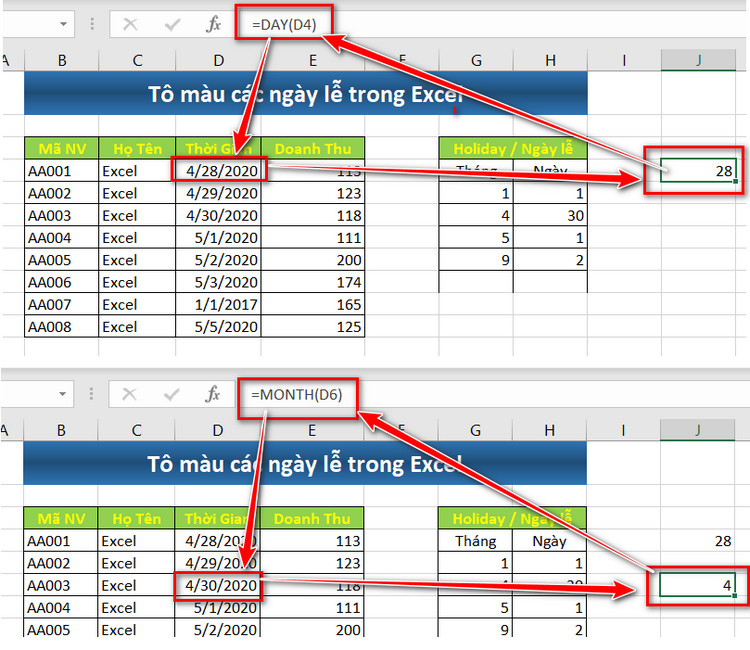The height and width of the screenshot is (650, 750).
Task: Select revenue 200 in the =DAY(D4) sheet
Action: tap(313, 260)
